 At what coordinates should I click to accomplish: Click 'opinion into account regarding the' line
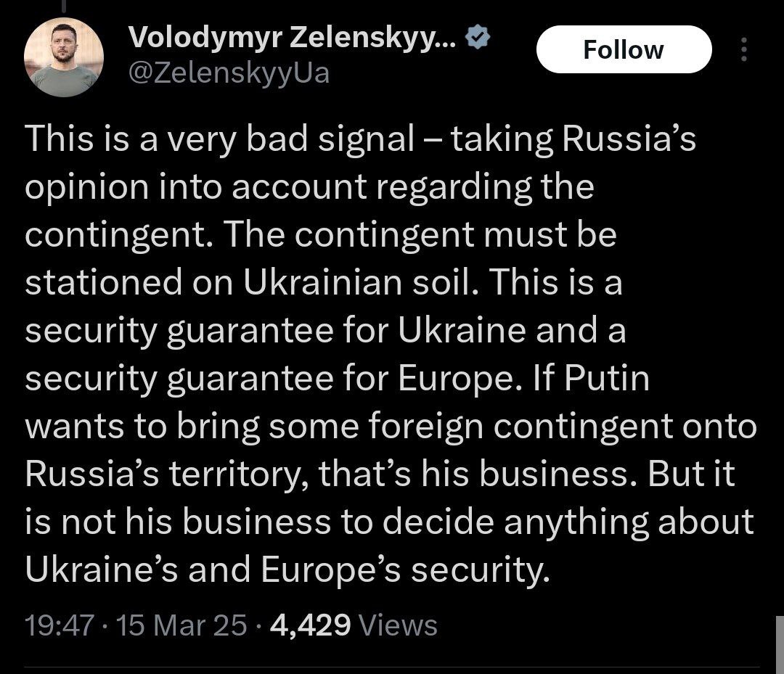(309, 187)
